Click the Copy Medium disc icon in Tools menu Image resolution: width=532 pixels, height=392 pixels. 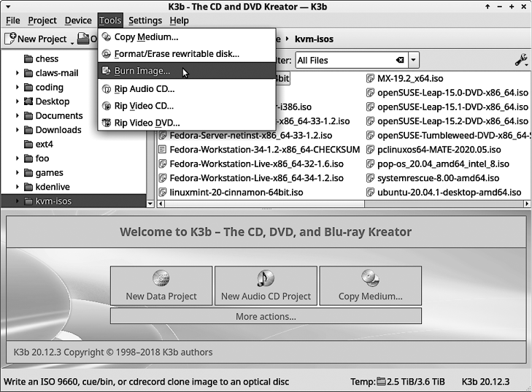coord(107,37)
